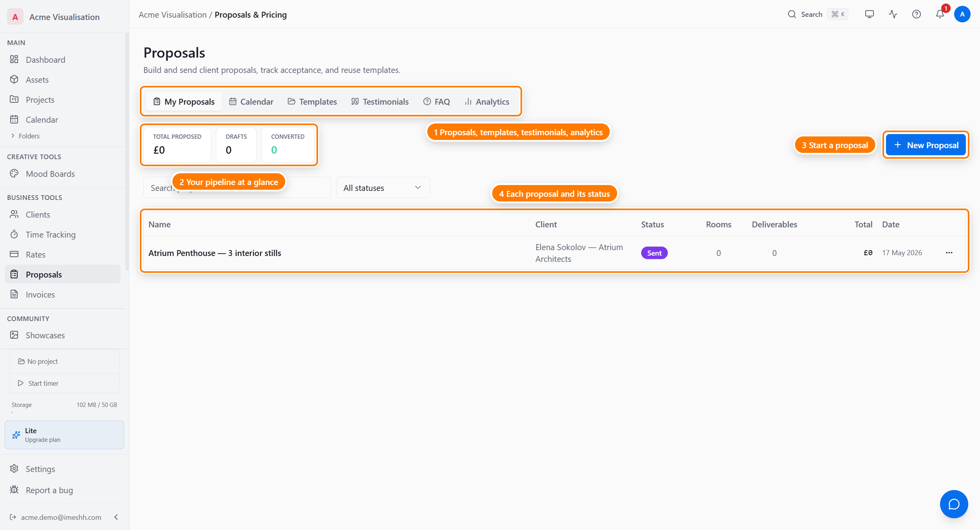Click Lite Upgrade plan card
The height and width of the screenshot is (530, 980).
point(64,435)
